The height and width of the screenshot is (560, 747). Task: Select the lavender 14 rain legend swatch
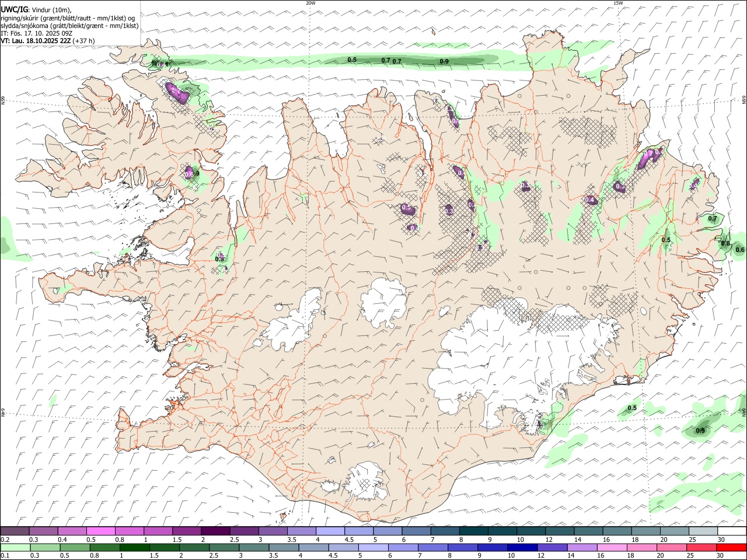coord(582,547)
